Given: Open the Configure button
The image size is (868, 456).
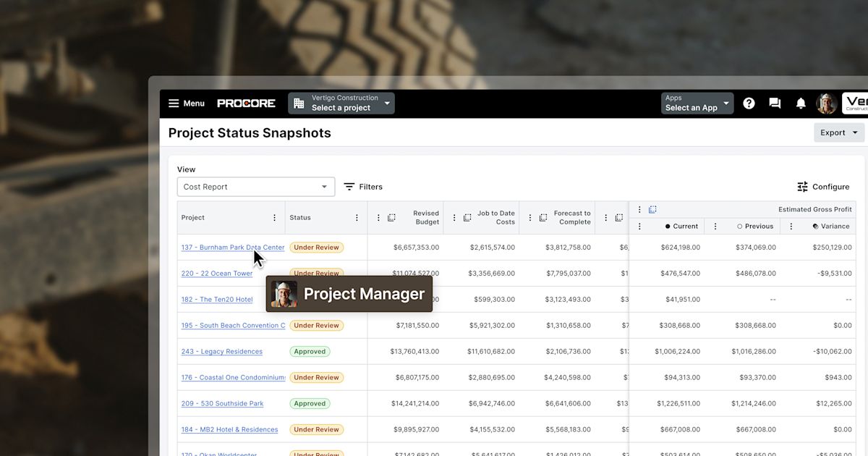Looking at the screenshot, I should coord(823,187).
